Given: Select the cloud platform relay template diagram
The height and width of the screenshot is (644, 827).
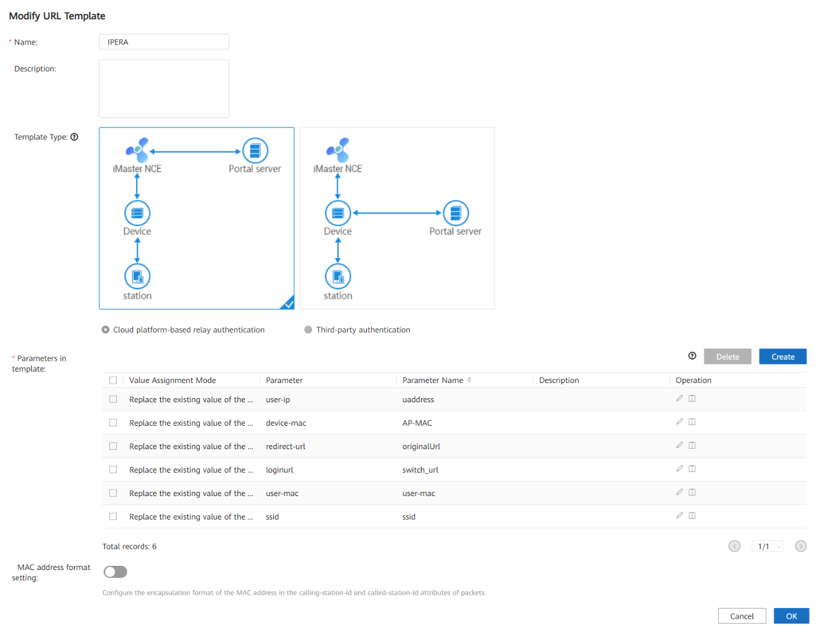Looking at the screenshot, I should click(x=197, y=218).
